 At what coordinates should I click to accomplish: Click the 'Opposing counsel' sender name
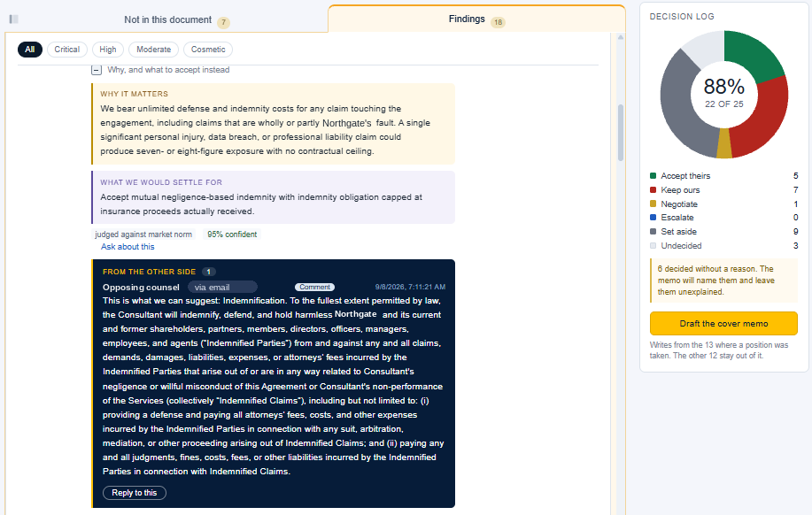pos(141,288)
